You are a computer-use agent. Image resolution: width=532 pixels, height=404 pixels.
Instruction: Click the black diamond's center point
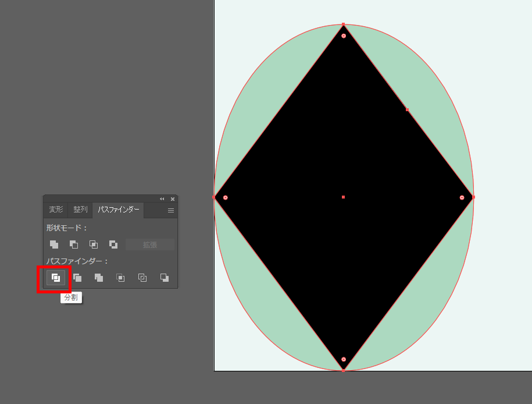coord(344,197)
